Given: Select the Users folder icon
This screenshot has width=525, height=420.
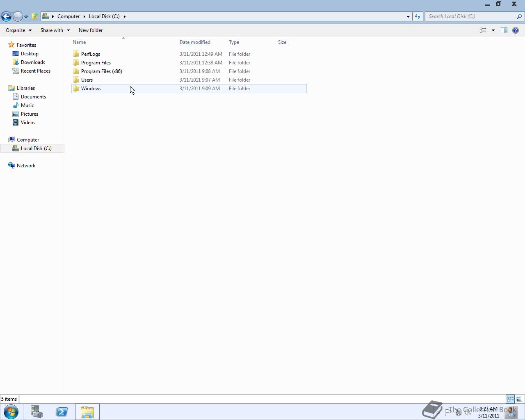Looking at the screenshot, I should tap(76, 80).
